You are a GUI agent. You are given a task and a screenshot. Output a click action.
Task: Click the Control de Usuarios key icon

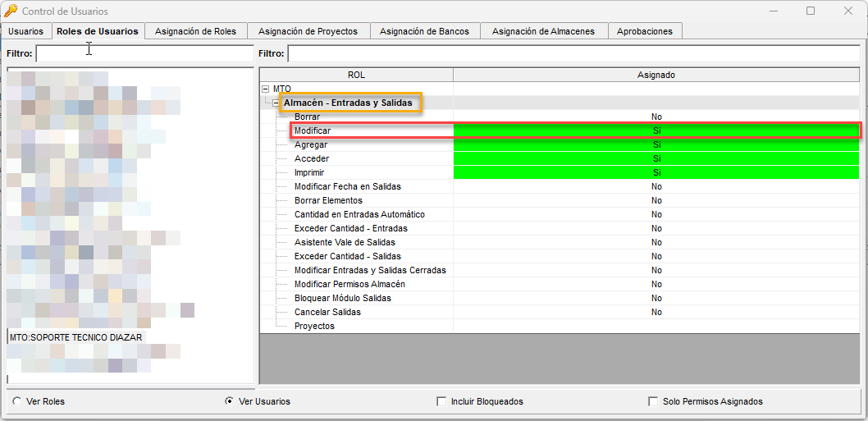[x=11, y=11]
